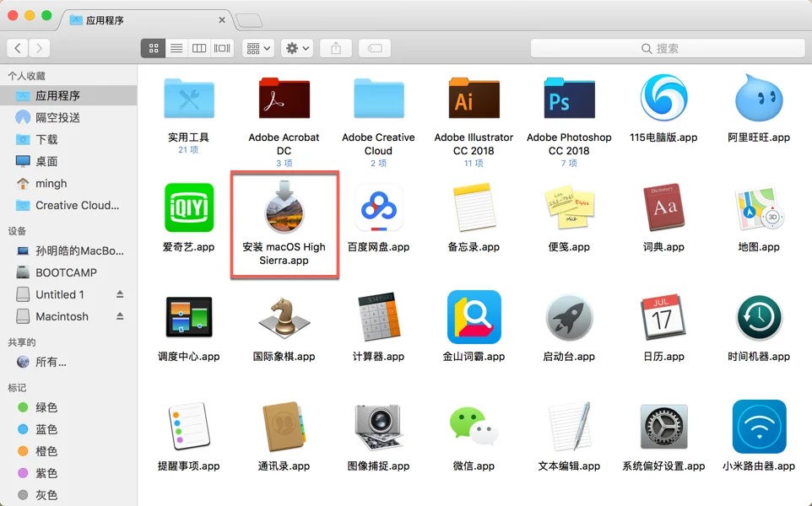Filter by the 灰色 gray tag
This screenshot has height=506, width=812.
click(x=68, y=495)
